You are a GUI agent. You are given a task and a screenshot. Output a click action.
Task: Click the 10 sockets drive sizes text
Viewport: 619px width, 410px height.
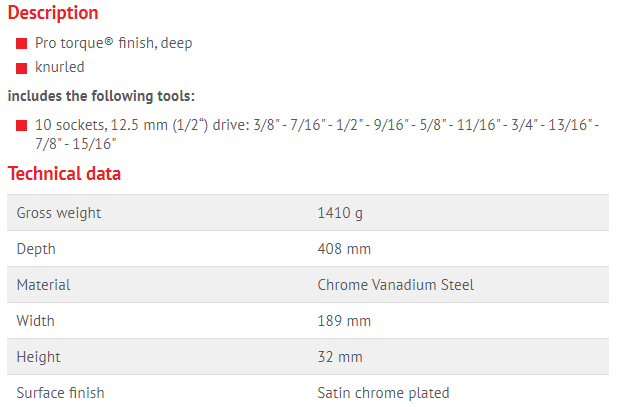316,134
